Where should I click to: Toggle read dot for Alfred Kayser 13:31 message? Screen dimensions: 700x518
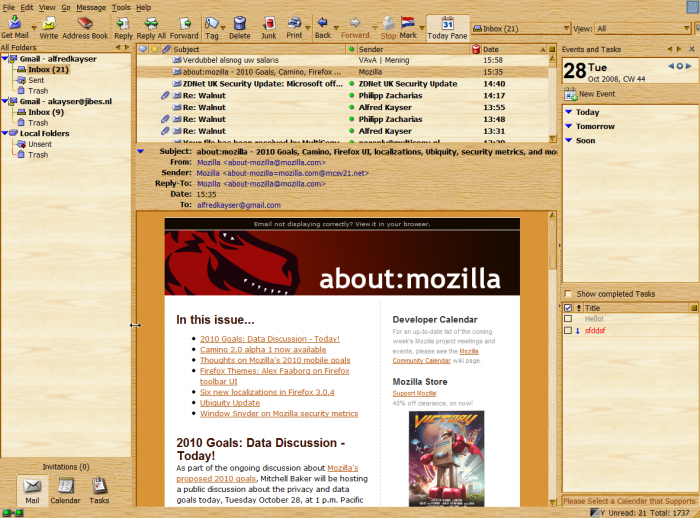351,131
